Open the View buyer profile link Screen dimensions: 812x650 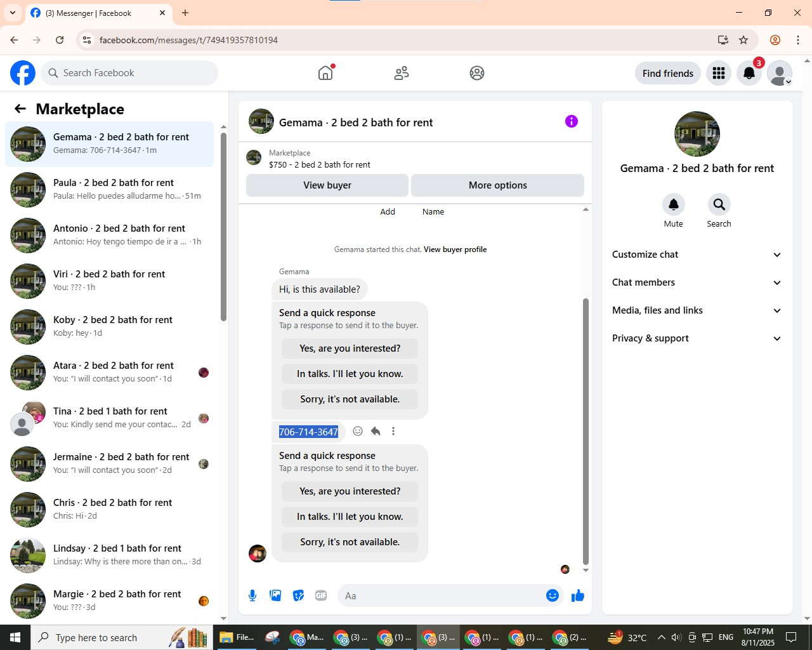pos(455,249)
